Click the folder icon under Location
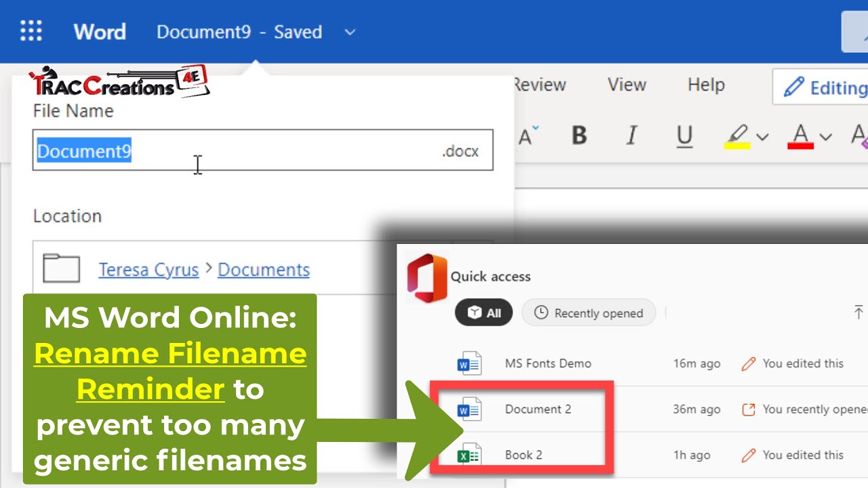Image resolution: width=868 pixels, height=488 pixels. coord(61,268)
